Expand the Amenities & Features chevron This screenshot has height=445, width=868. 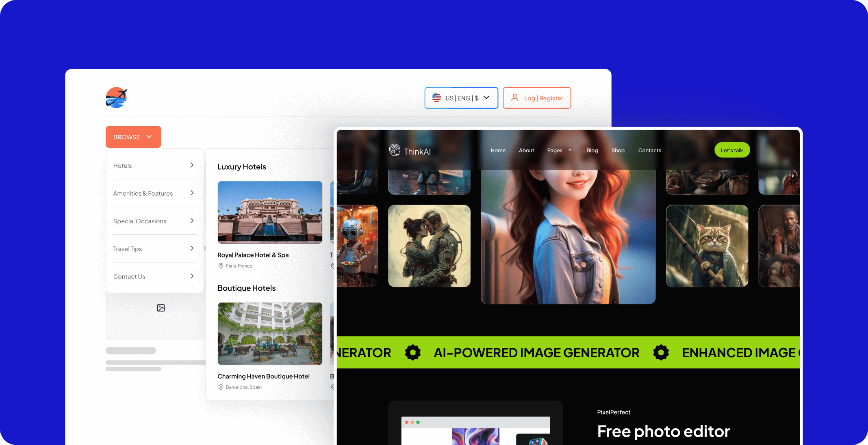click(191, 193)
